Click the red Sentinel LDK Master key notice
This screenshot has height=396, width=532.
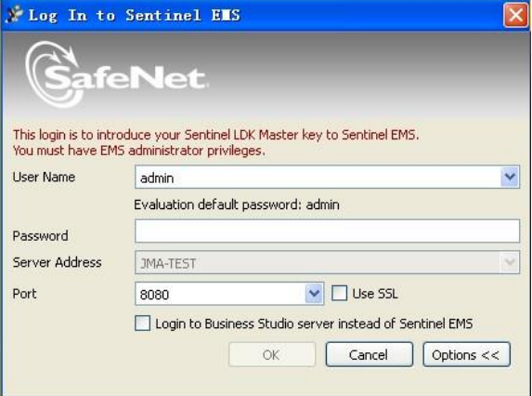coord(215,142)
